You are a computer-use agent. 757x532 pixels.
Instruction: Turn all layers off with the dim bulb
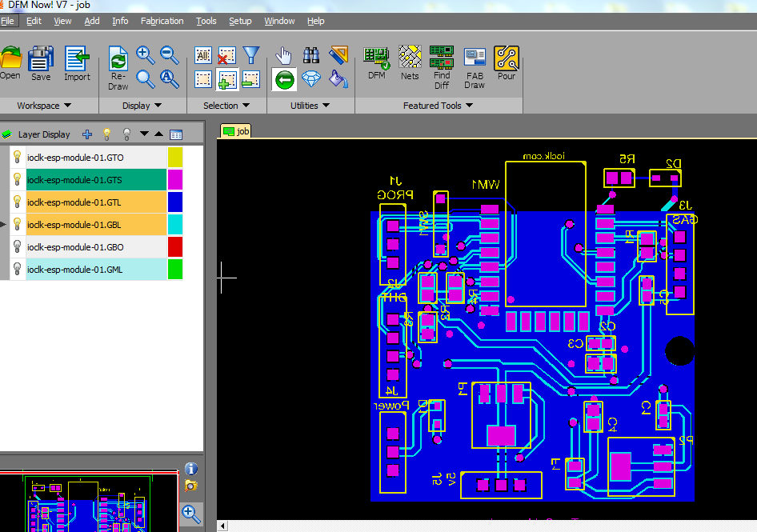126,134
